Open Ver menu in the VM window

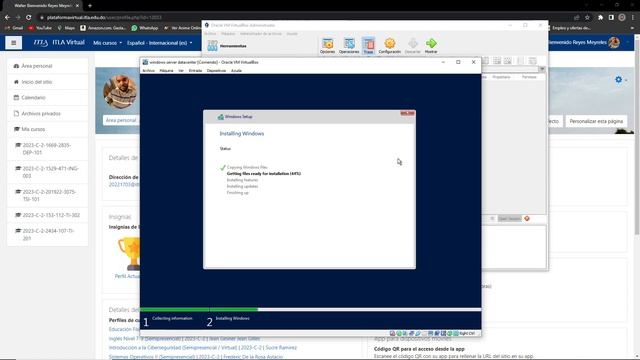coord(181,71)
